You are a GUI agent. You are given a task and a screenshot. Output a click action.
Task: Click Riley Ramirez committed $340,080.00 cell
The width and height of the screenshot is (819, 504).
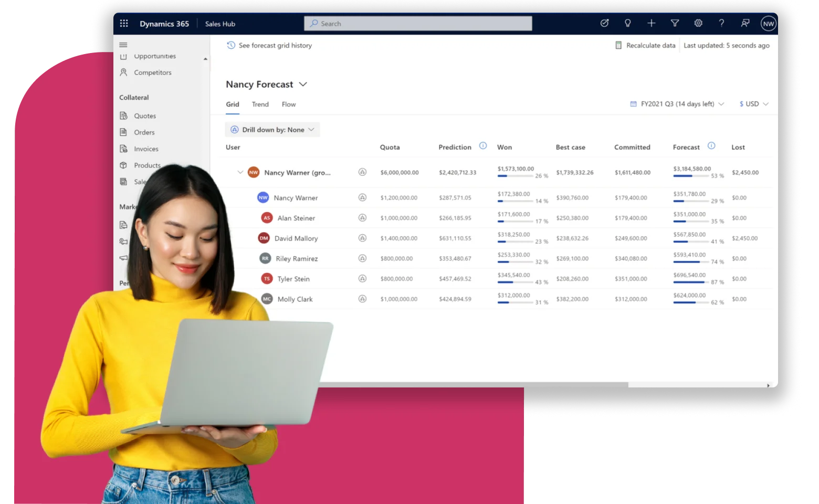click(631, 259)
